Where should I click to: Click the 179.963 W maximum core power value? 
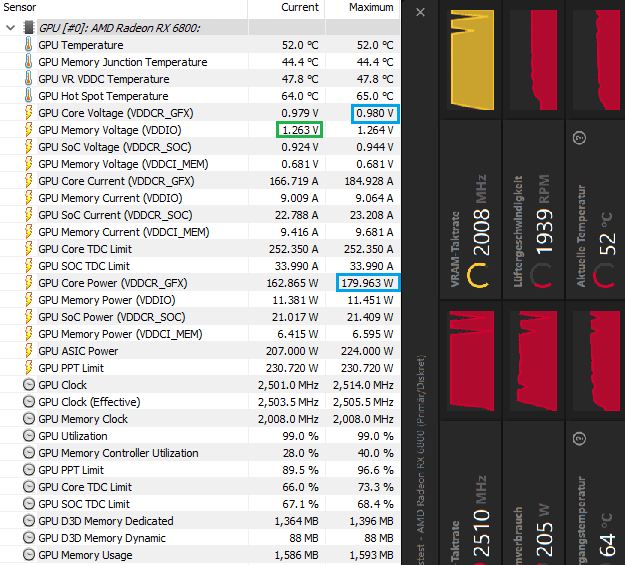pyautogui.click(x=367, y=283)
